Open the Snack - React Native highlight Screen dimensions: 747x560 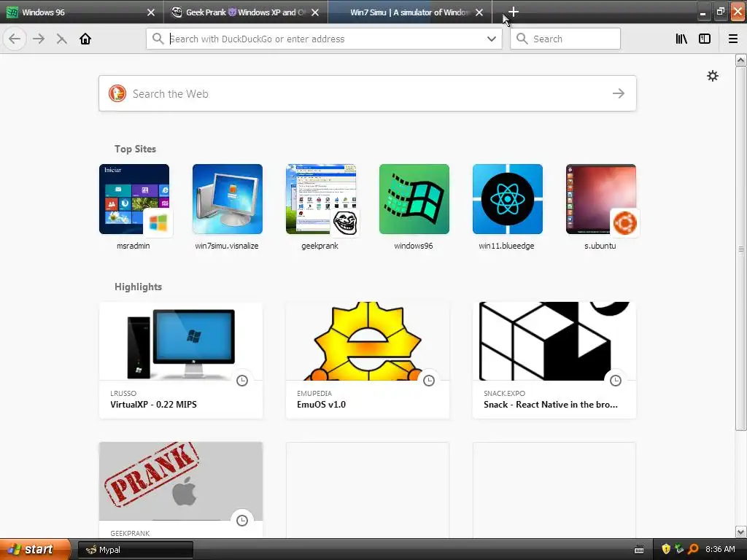coord(554,360)
